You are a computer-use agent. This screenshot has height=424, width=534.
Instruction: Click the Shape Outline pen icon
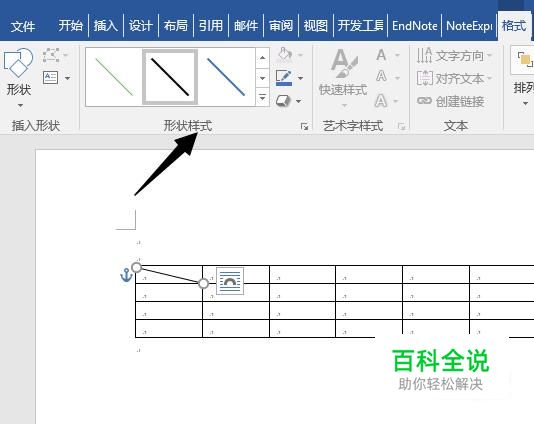pos(284,78)
